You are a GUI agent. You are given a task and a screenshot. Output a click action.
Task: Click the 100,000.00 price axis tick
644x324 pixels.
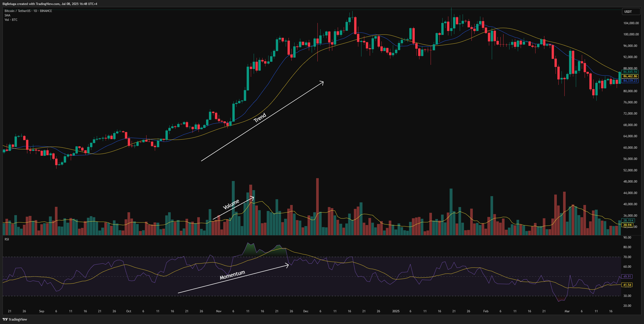coord(631,34)
